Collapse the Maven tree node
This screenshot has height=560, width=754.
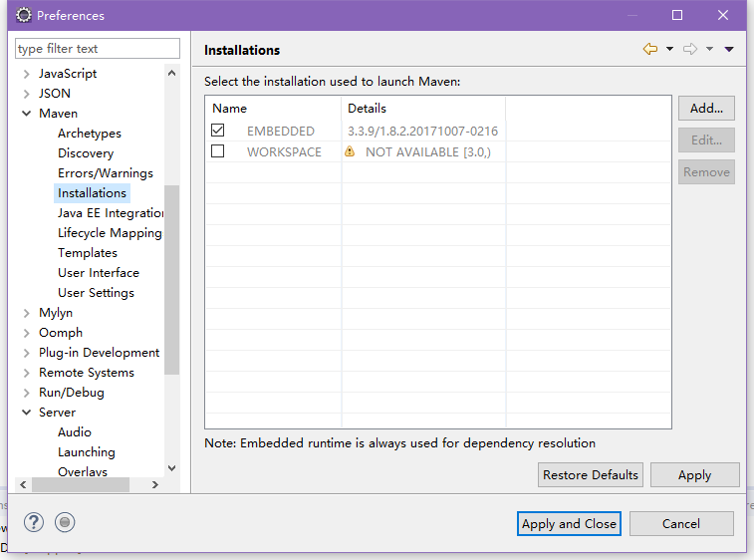(27, 114)
